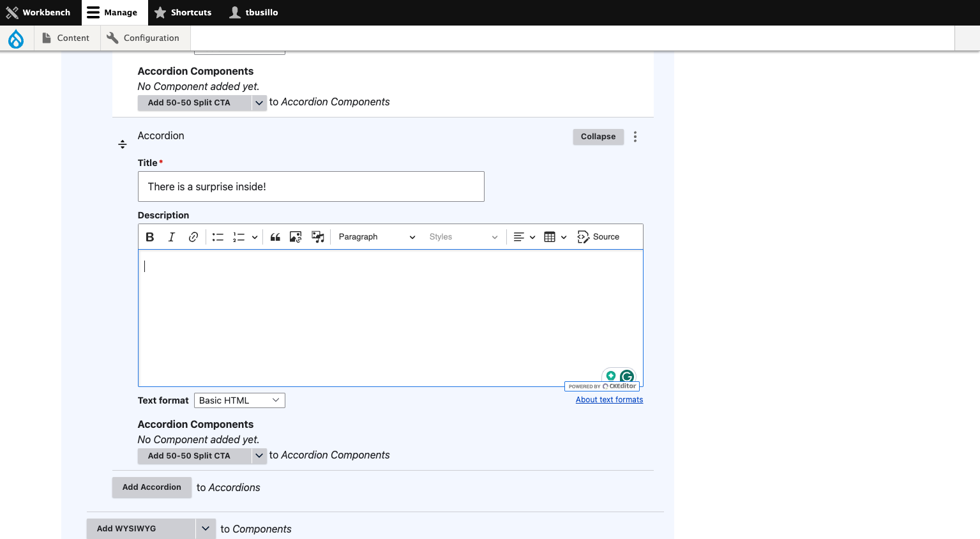This screenshot has height=539, width=980.
Task: Collapse the Accordion paragraph
Action: pos(598,137)
